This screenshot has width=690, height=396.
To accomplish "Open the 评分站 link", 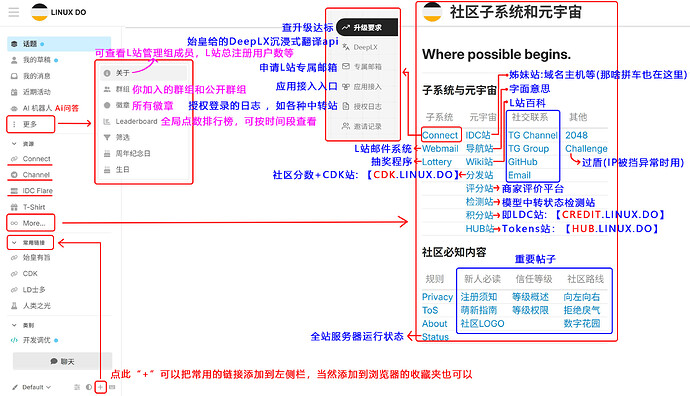I will click(479, 188).
